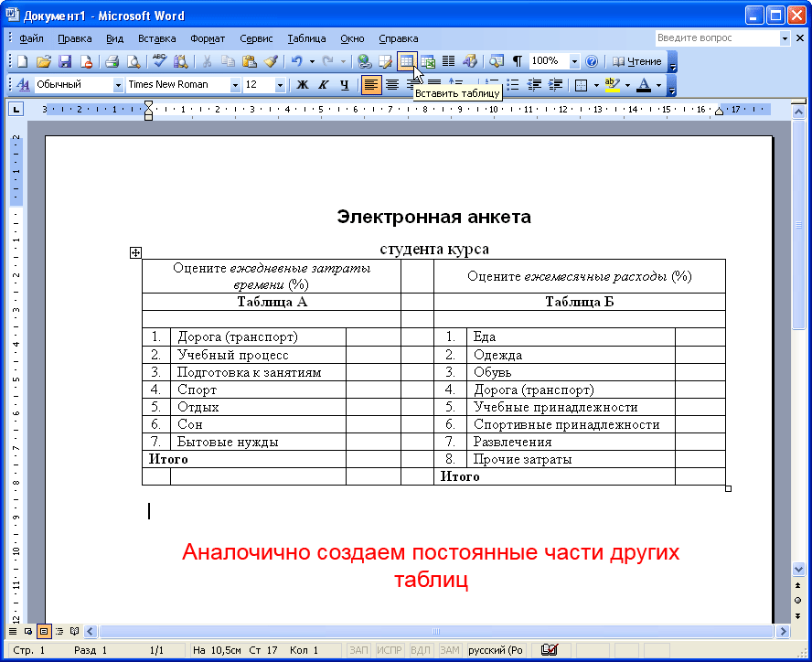Open the Таблица menu
Screen dimensions: 812x662
(306, 38)
